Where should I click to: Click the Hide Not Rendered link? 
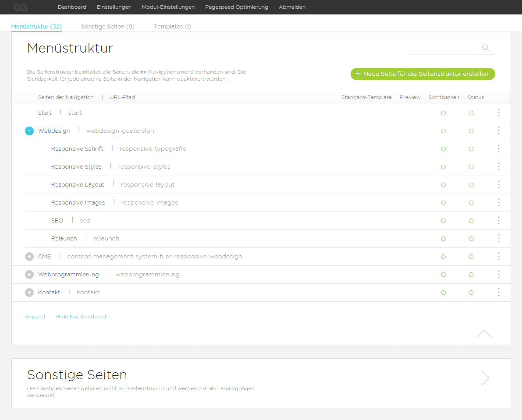(81, 317)
